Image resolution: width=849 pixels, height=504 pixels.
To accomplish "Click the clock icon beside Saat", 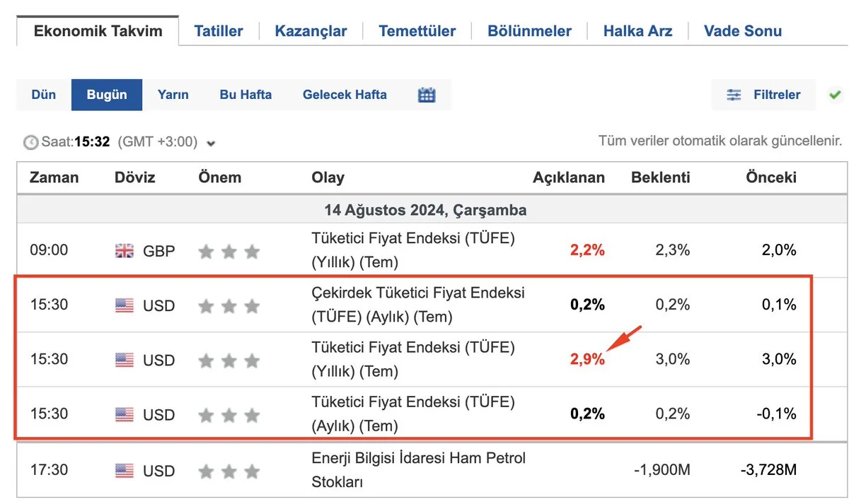I will pyautogui.click(x=30, y=142).
